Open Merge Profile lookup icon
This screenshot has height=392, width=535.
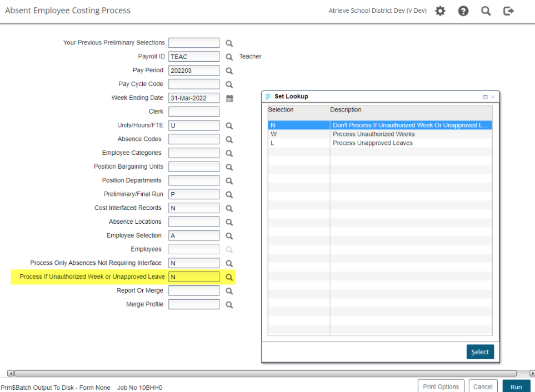click(x=229, y=305)
